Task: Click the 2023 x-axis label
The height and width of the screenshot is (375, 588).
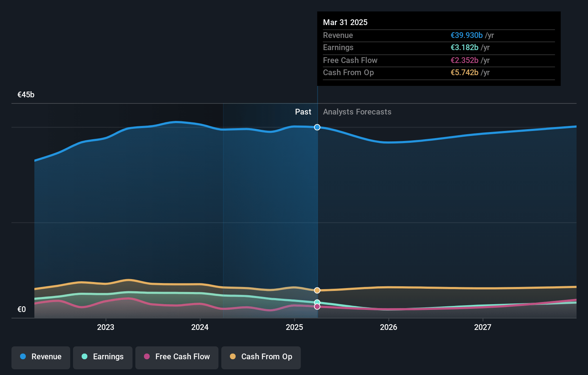Action: pos(106,327)
